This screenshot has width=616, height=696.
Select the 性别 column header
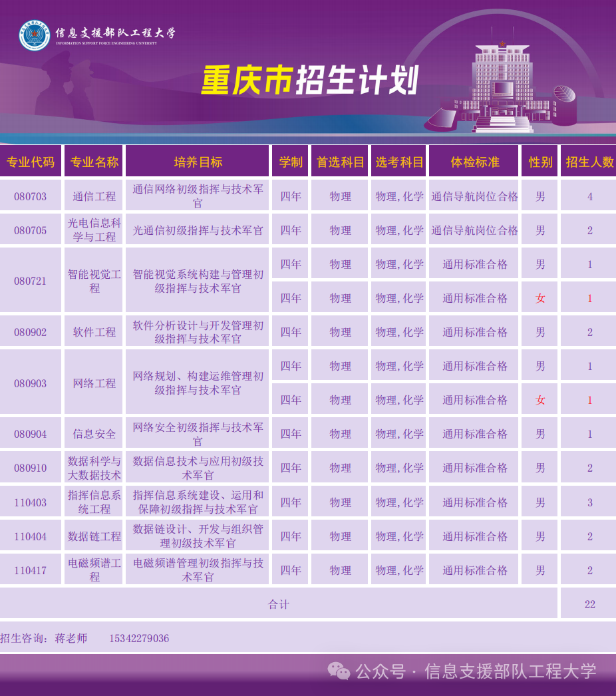(540, 162)
